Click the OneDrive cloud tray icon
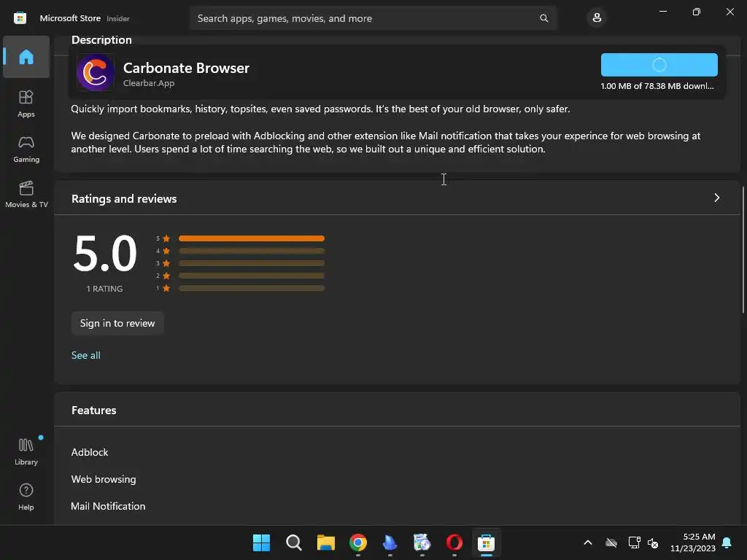 pos(611,542)
